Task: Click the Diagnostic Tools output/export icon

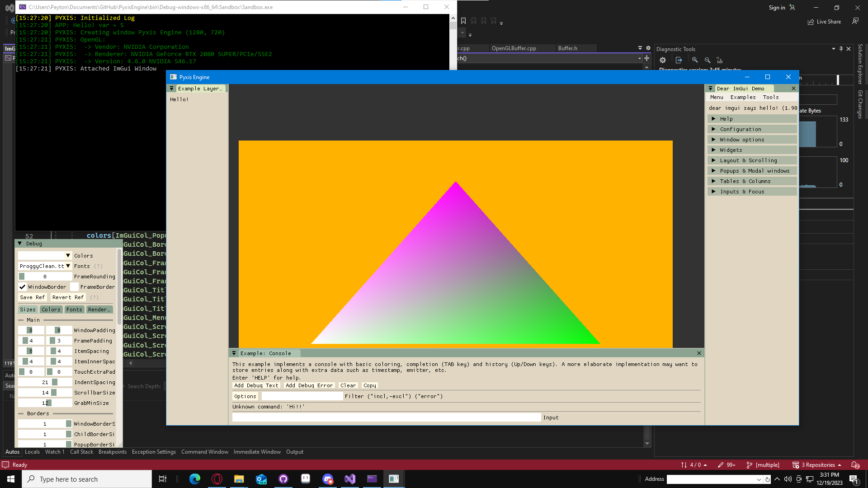Action: point(679,60)
